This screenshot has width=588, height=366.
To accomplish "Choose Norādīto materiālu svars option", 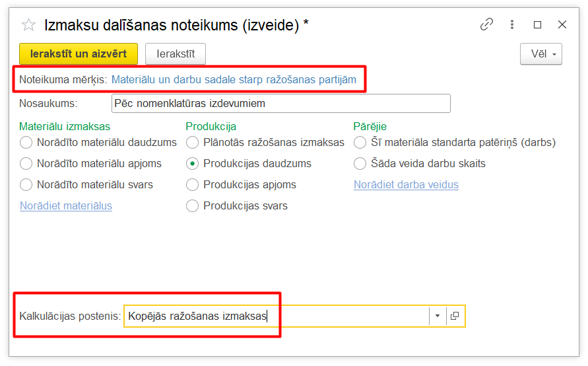I will (x=26, y=185).
